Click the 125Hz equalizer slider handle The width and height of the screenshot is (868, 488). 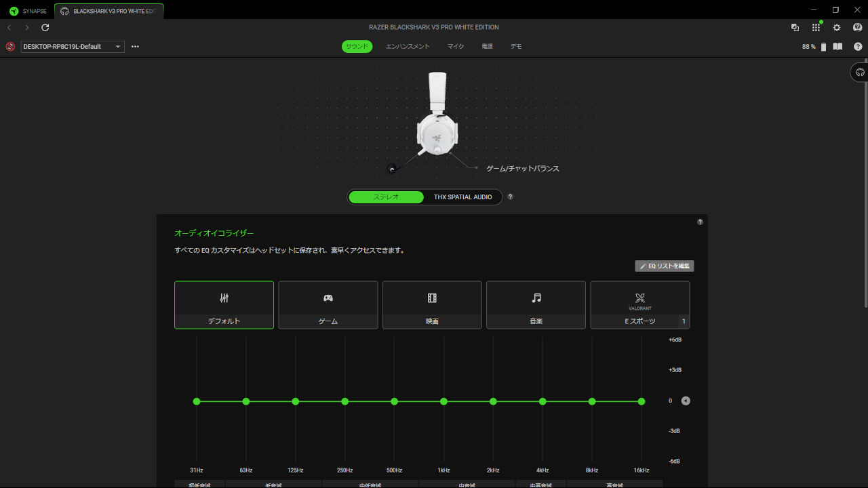click(296, 401)
